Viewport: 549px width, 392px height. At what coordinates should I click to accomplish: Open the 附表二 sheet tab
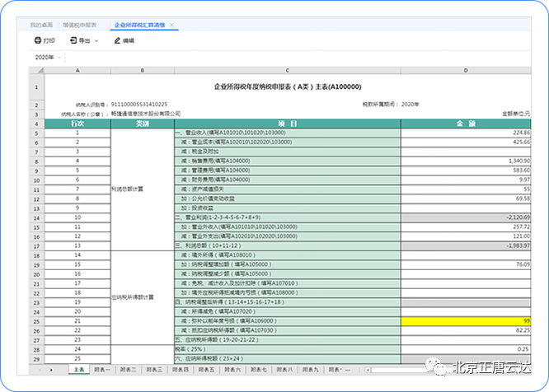pyautogui.click(x=128, y=370)
